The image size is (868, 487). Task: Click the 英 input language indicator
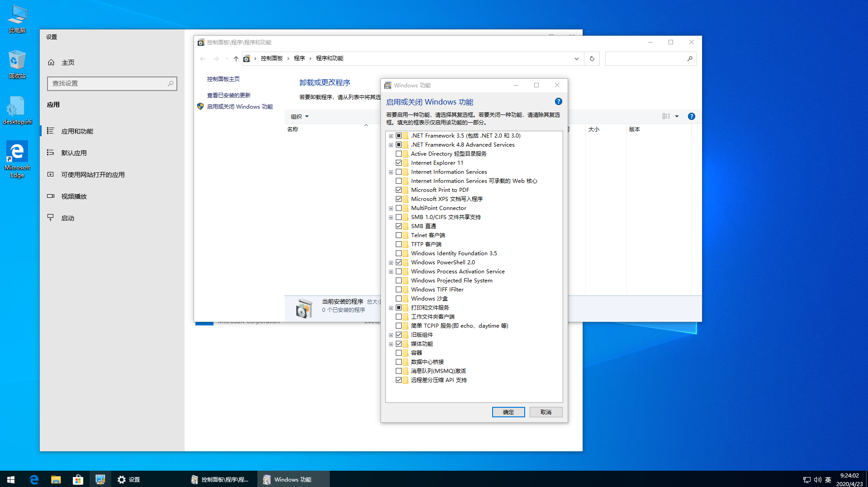(x=828, y=480)
